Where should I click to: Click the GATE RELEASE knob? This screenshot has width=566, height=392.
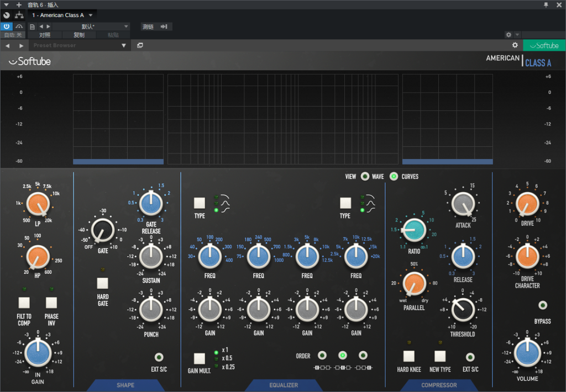[151, 203]
